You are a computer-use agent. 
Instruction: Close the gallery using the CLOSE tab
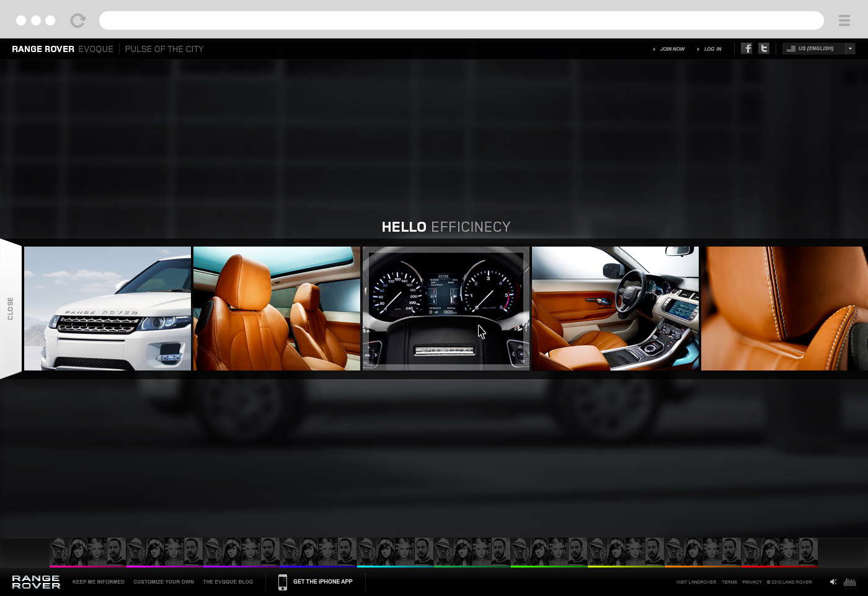click(11, 309)
